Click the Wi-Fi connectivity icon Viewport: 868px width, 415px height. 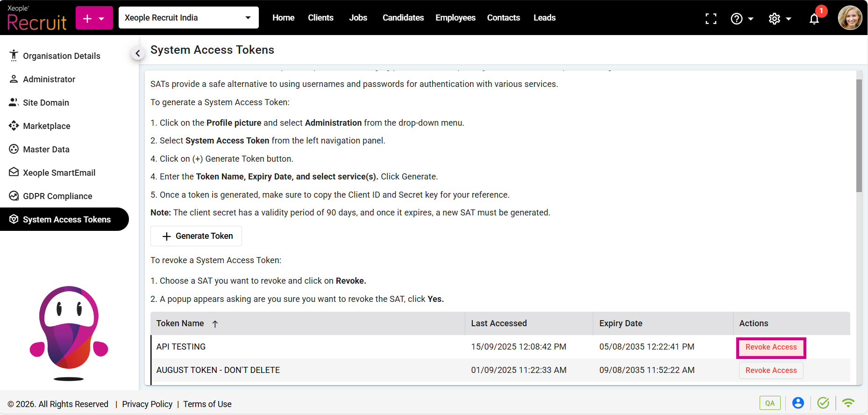click(x=848, y=403)
